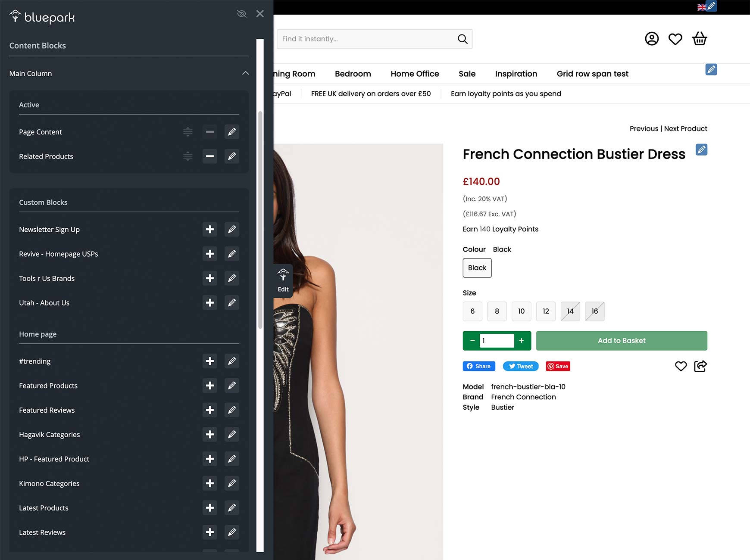Viewport: 750px width, 560px height.
Task: Add the Featured Products block
Action: coord(210,386)
